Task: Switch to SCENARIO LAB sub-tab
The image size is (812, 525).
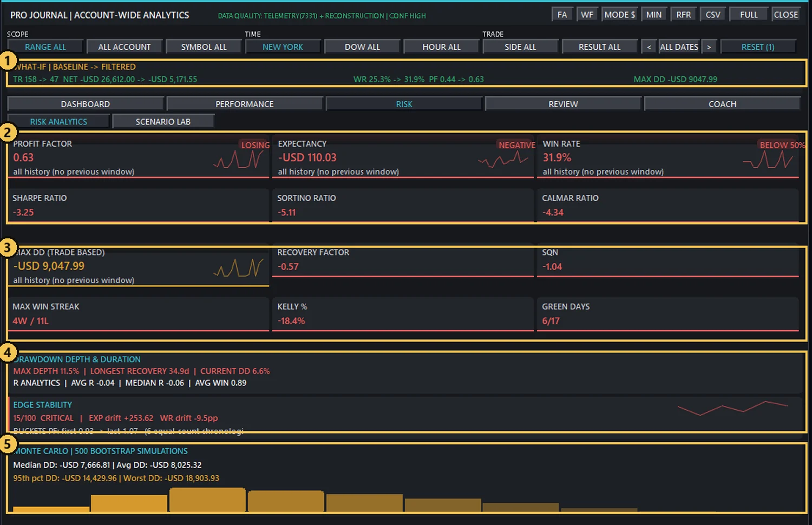Action: 163,122
